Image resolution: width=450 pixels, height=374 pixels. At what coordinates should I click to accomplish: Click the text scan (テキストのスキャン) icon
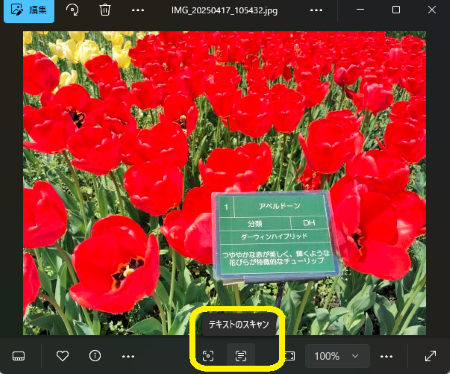click(x=241, y=356)
